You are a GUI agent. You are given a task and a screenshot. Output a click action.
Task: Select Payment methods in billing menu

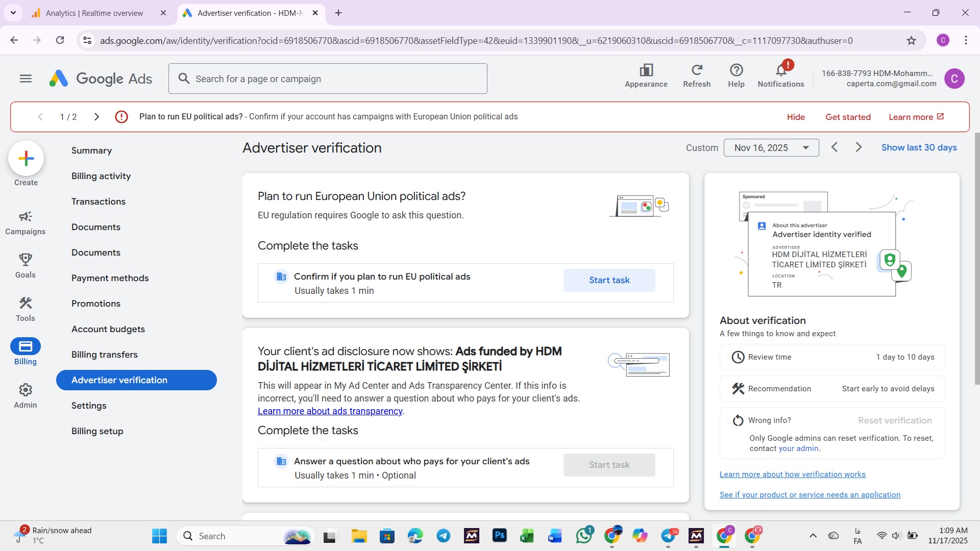coord(110,278)
